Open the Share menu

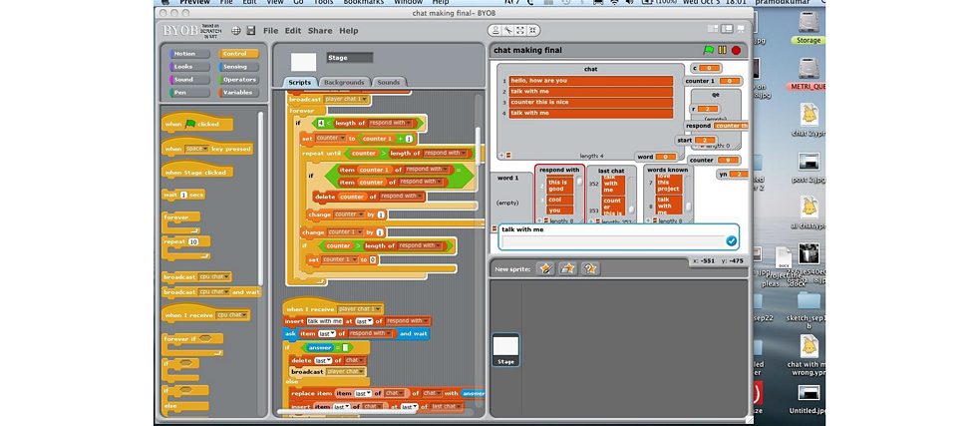click(320, 31)
